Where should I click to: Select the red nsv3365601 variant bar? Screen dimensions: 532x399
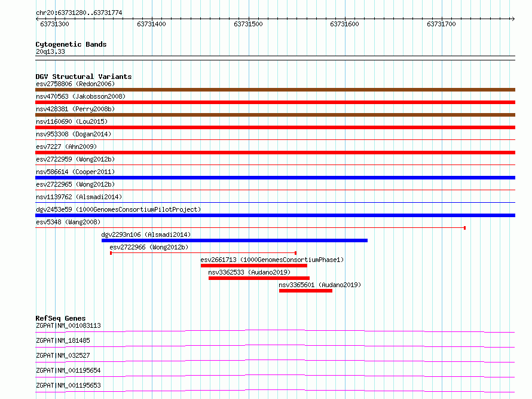pos(305,291)
